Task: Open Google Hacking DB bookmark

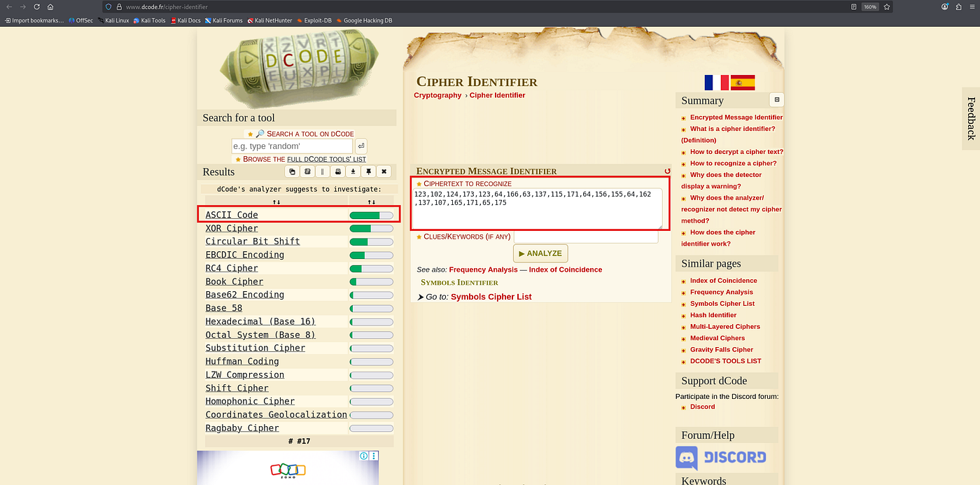Action: 363,20
